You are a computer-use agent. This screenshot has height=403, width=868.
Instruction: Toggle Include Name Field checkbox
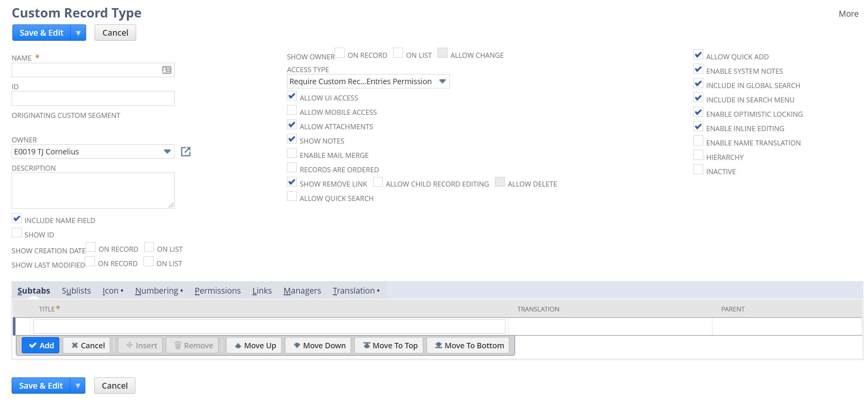click(x=17, y=218)
